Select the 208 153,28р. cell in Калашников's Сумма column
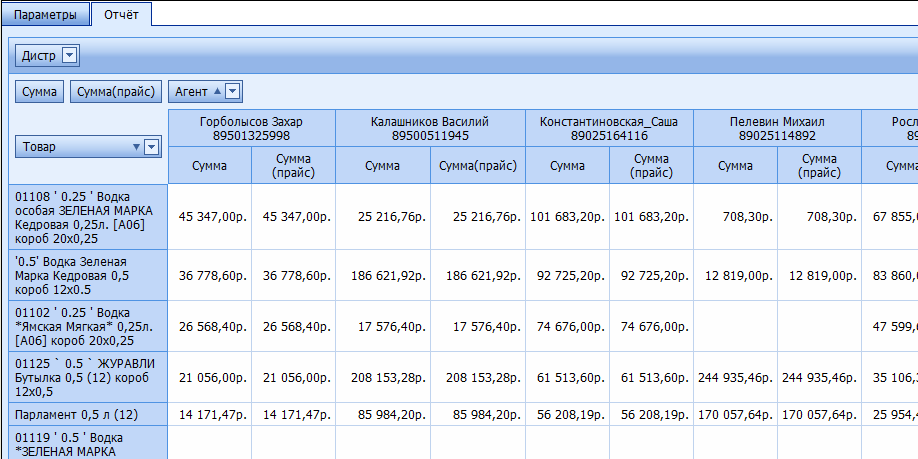This screenshot has height=459, width=918. [383, 377]
